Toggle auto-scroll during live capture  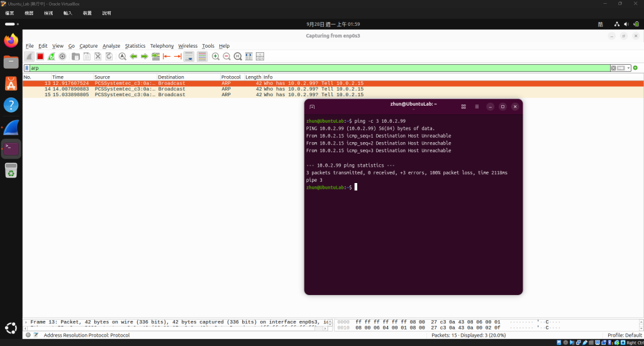coord(189,56)
